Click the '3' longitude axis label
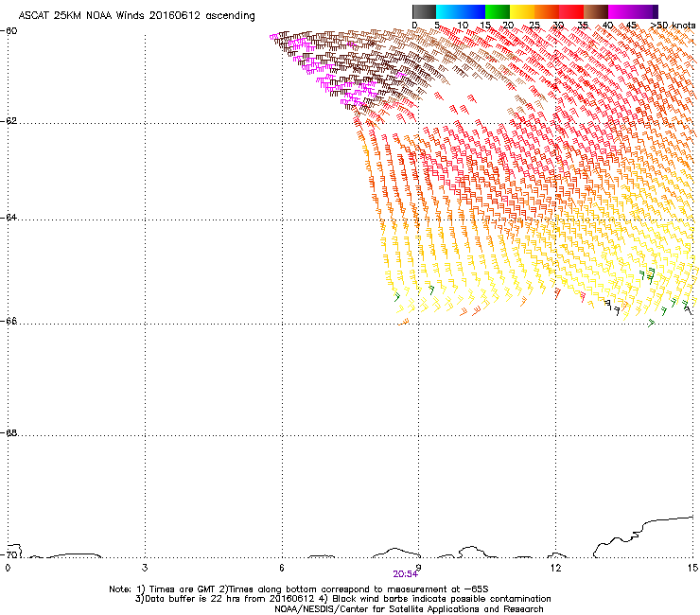The height and width of the screenshot is (615, 700). pos(145,568)
